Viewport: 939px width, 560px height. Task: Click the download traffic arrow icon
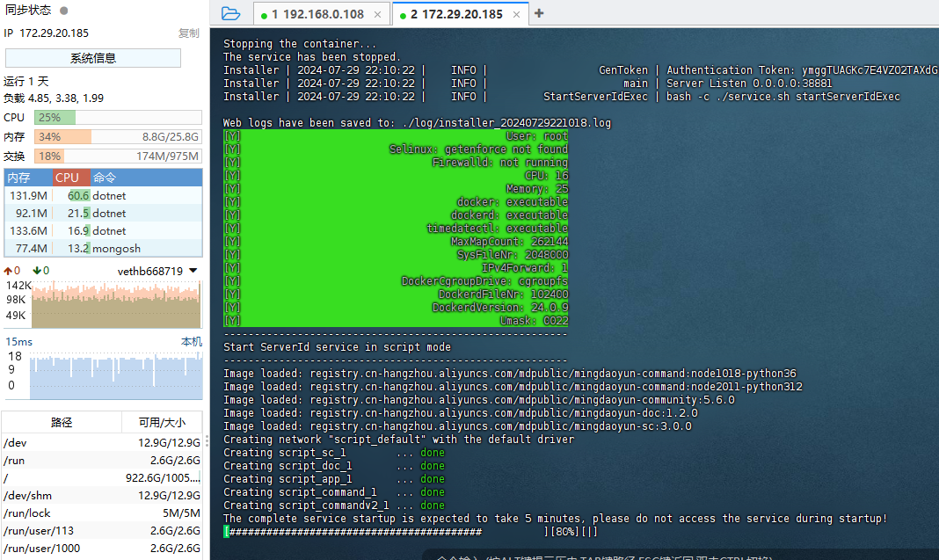(x=37, y=271)
